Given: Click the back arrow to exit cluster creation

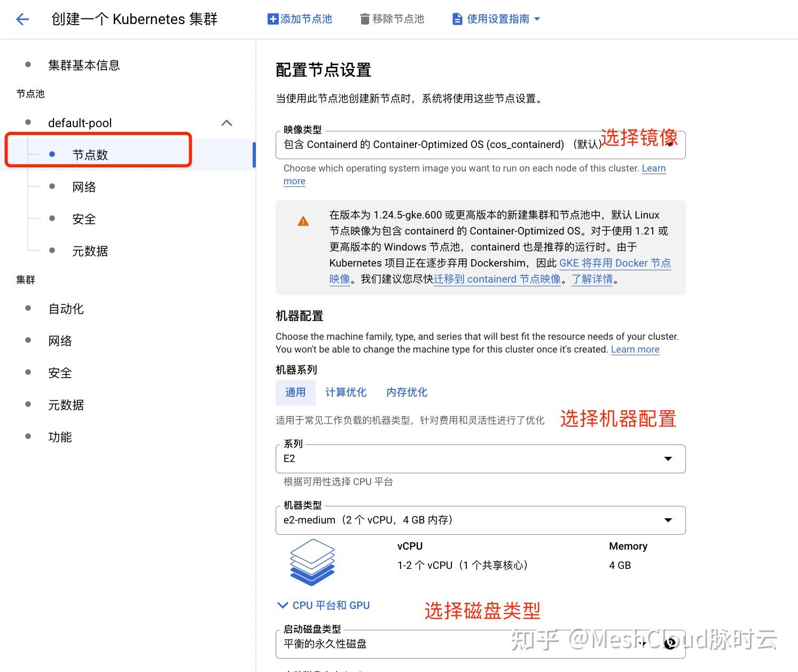Looking at the screenshot, I should [x=22, y=19].
